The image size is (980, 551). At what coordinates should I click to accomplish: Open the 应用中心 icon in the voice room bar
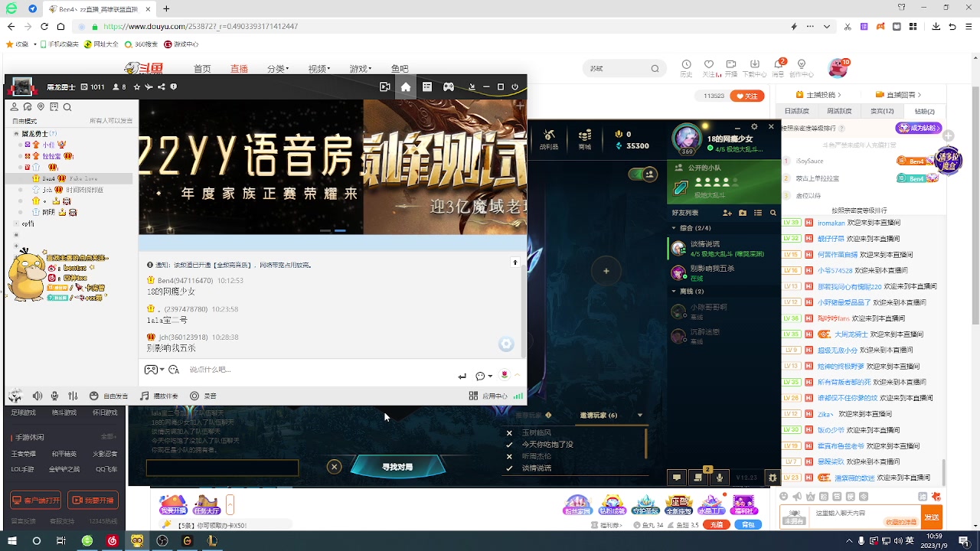click(473, 396)
